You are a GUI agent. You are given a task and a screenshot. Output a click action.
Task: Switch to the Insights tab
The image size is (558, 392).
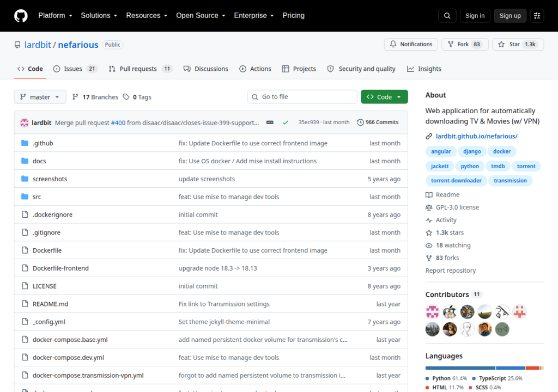click(x=424, y=69)
